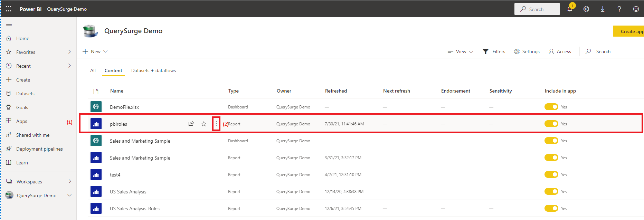Toggle Include in app for test4

point(551,174)
